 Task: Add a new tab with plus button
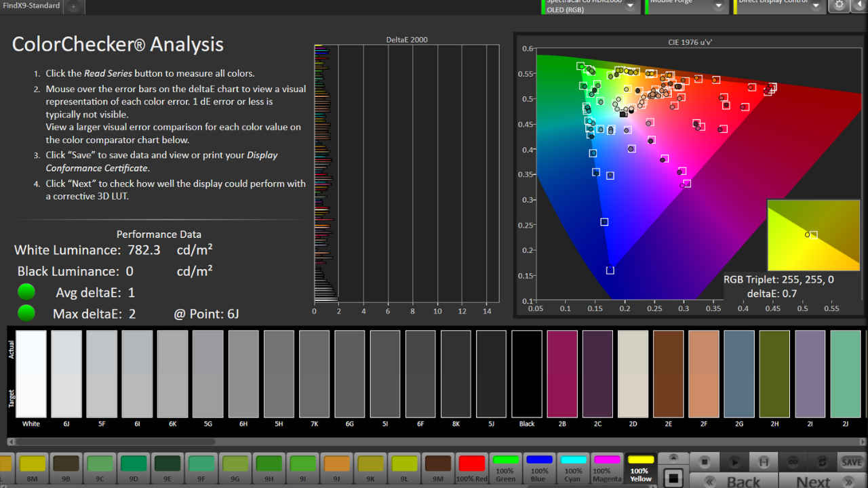coord(73,6)
